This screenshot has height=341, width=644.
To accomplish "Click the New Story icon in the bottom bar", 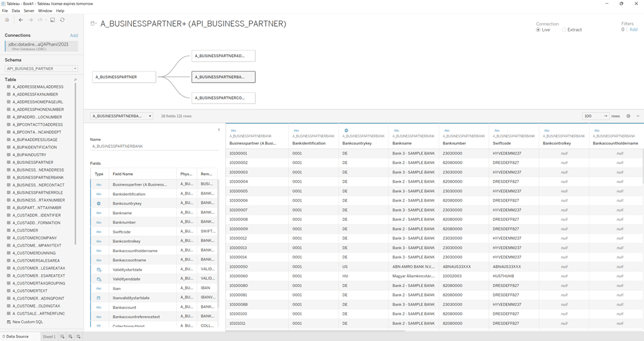I will [78, 337].
